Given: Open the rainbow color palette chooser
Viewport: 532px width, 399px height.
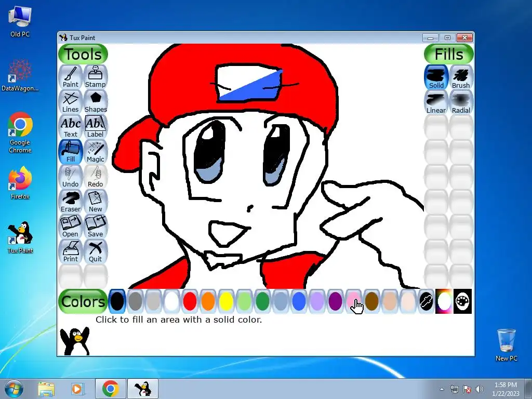Looking at the screenshot, I should click(x=444, y=301).
